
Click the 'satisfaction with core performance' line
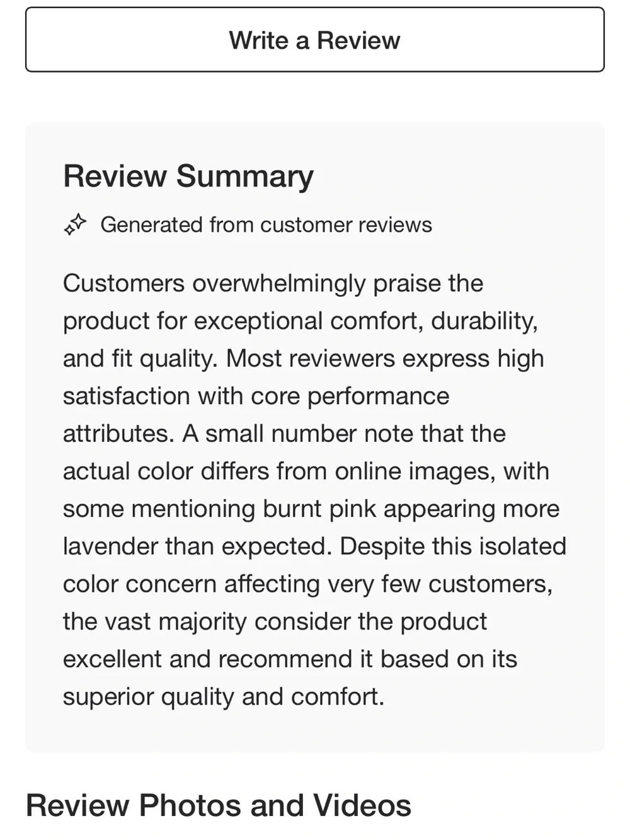[x=256, y=396]
